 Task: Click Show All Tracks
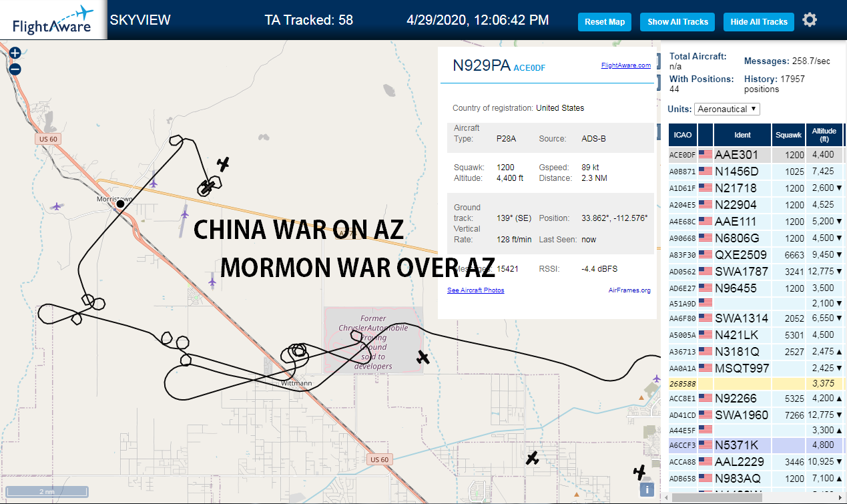677,22
